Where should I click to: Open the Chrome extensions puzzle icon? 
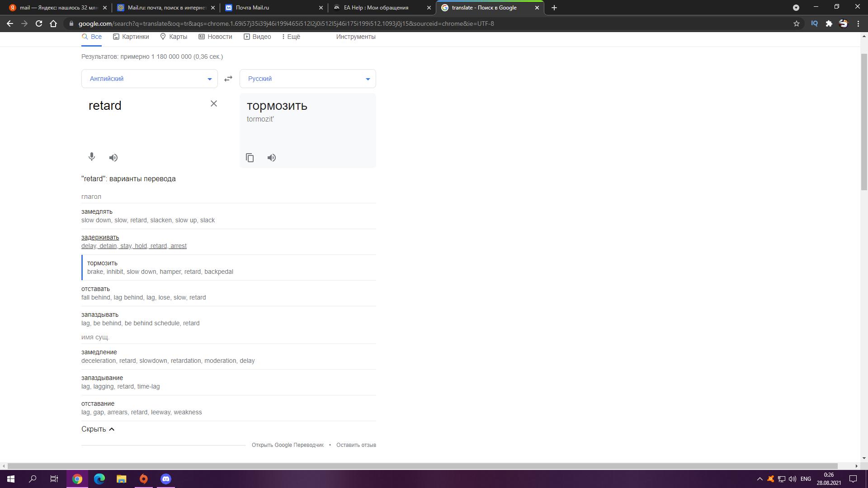829,23
